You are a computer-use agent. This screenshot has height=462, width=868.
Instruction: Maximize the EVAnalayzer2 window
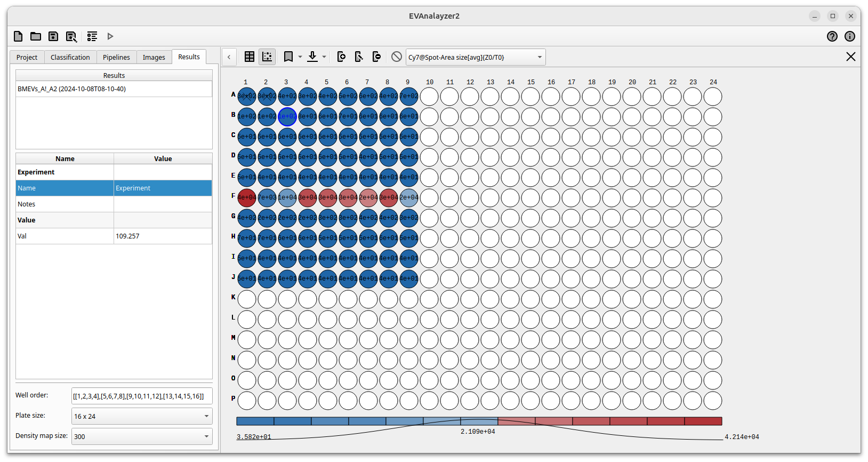832,16
